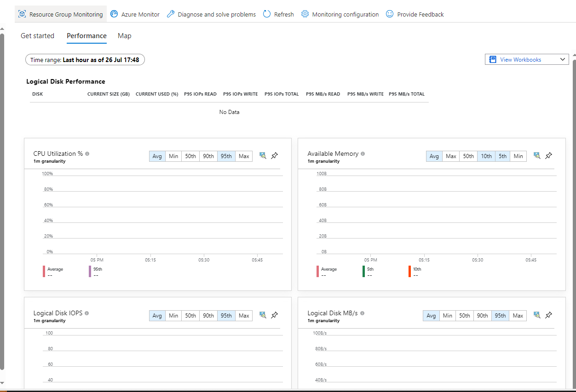Toggle Avg on Logical Disk MB/s chart

pos(431,316)
